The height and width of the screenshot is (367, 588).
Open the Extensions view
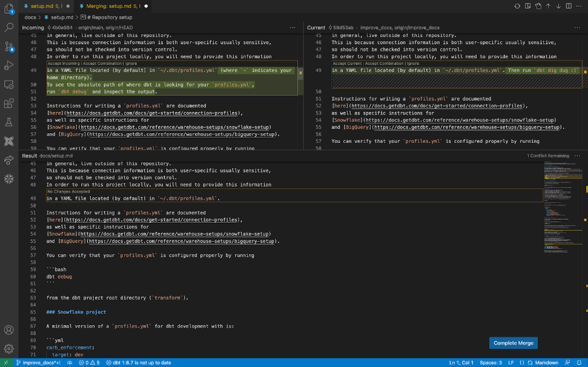click(x=8, y=103)
